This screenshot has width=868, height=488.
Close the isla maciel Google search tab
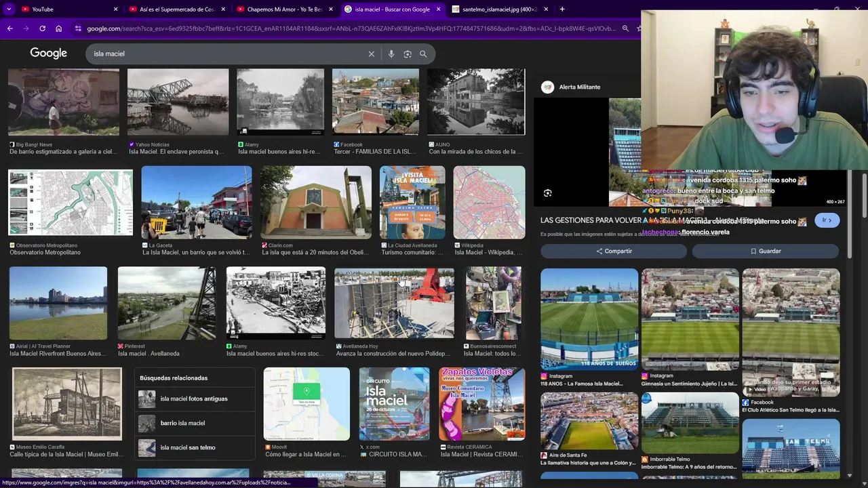(438, 9)
